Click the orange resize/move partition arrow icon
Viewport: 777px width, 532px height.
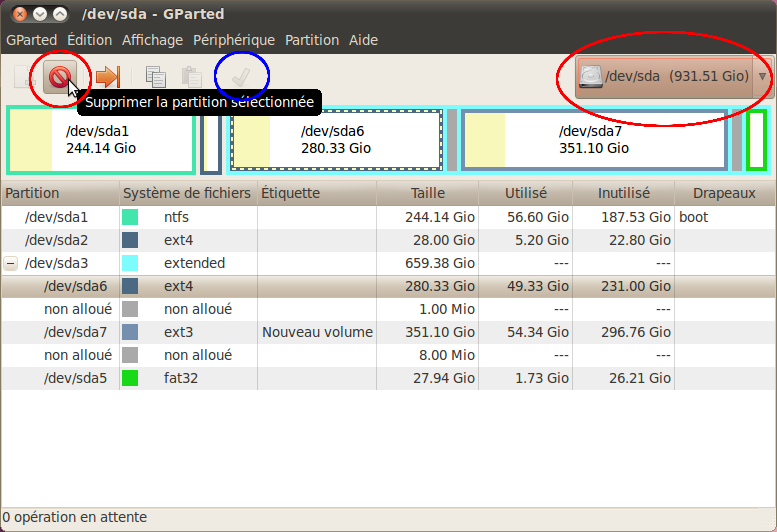[x=108, y=77]
